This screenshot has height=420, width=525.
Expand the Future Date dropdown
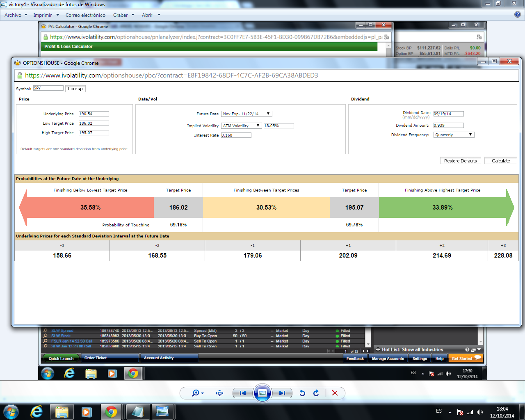(x=247, y=114)
